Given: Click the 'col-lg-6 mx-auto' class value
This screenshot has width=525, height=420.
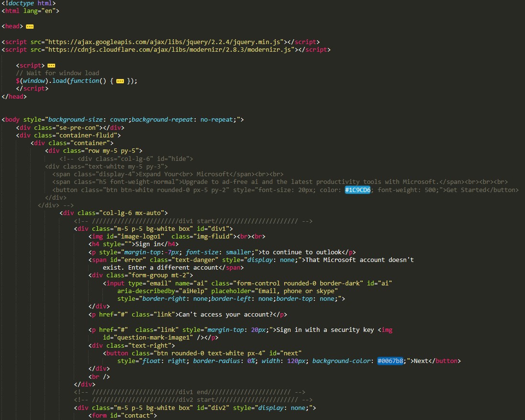Looking at the screenshot, I should point(132,213).
